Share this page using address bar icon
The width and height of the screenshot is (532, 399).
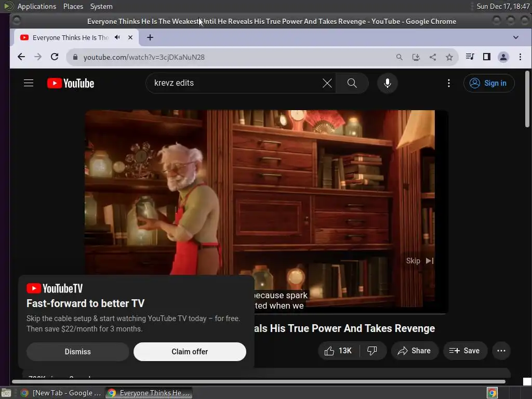(x=433, y=57)
